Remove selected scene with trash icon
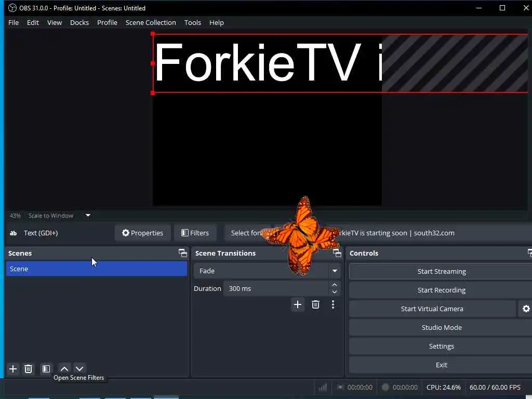 tap(29, 369)
